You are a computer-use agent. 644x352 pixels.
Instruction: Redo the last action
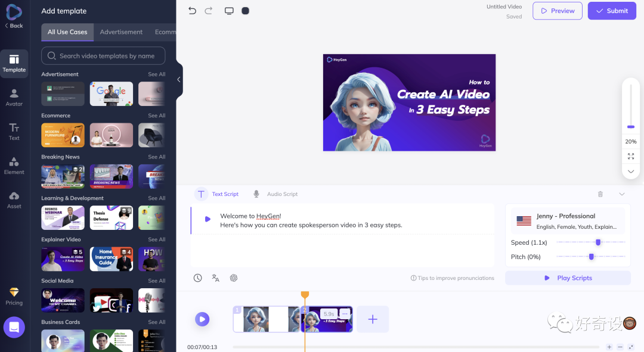point(209,11)
